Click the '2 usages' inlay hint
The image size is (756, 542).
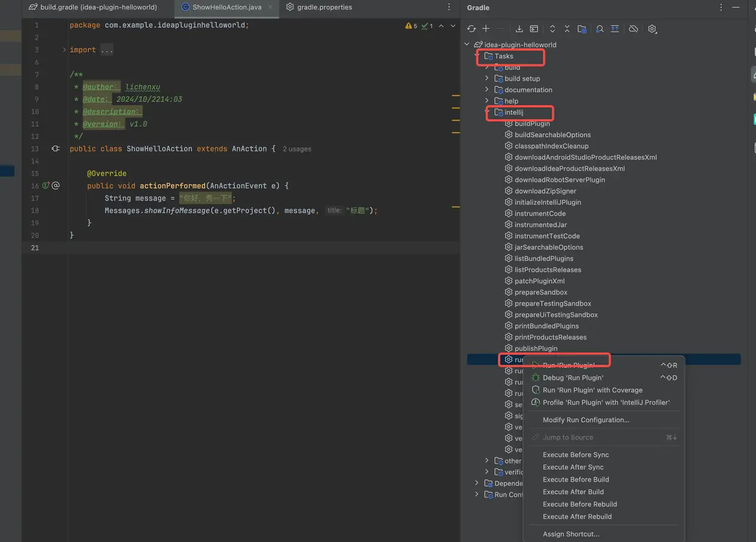[296, 149]
